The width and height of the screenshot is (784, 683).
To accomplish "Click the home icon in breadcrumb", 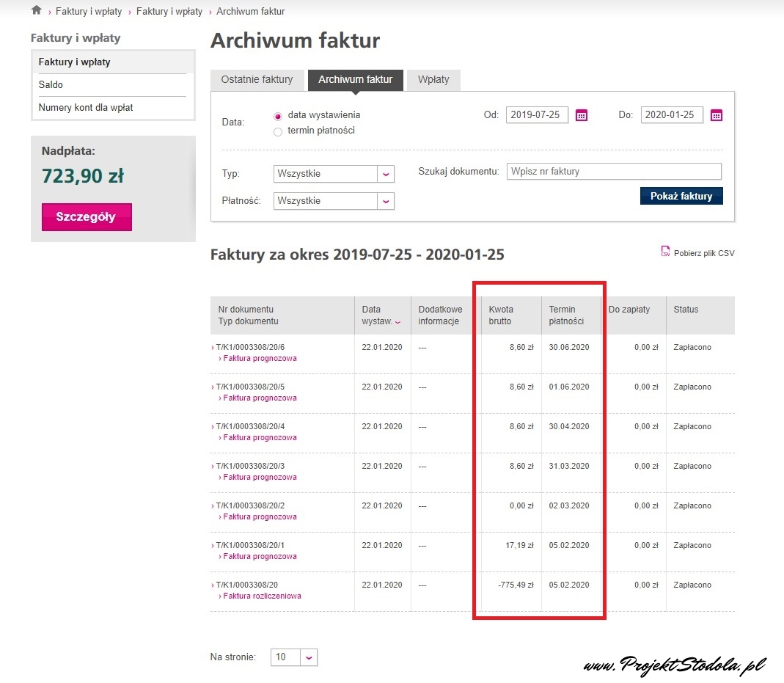I will tap(36, 10).
